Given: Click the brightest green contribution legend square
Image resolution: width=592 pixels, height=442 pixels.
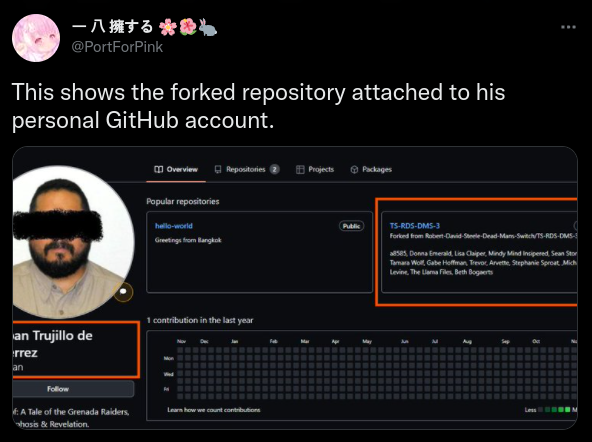Looking at the screenshot, I should click(x=567, y=410).
